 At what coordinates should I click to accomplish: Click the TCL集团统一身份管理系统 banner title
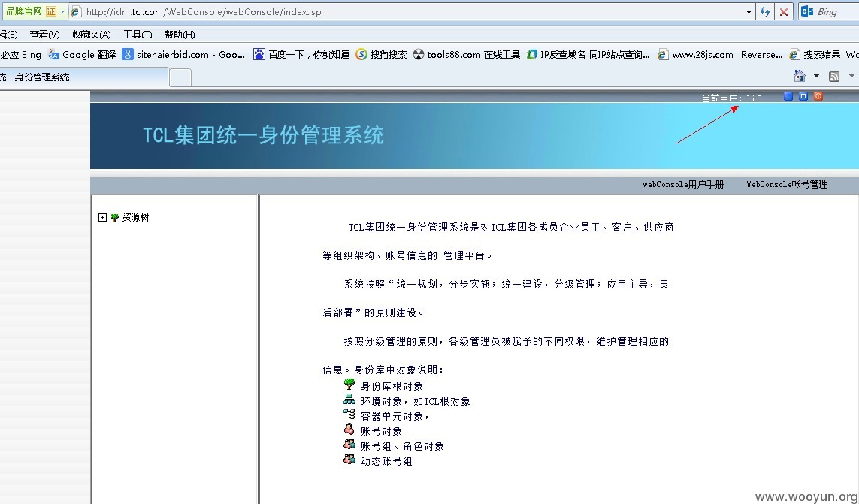tap(263, 135)
